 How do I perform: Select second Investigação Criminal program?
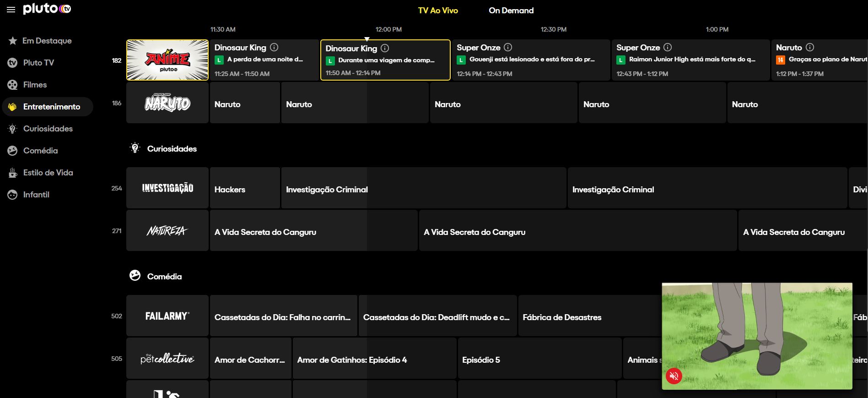707,188
